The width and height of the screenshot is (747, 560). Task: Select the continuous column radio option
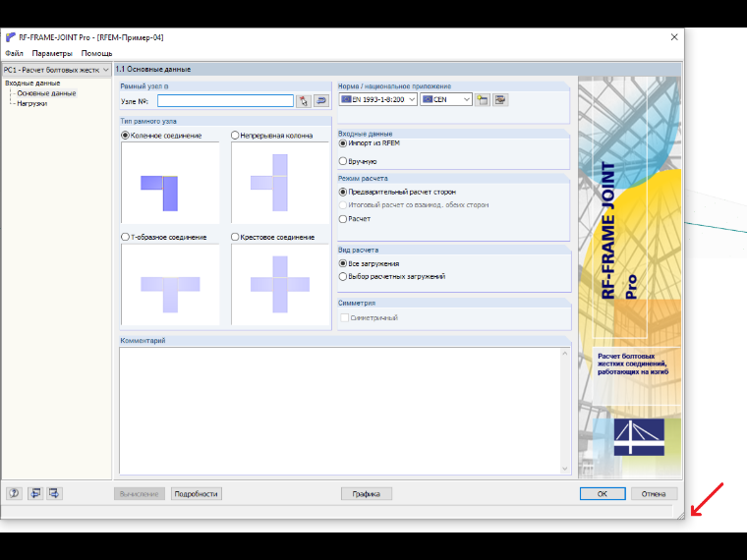(x=235, y=136)
